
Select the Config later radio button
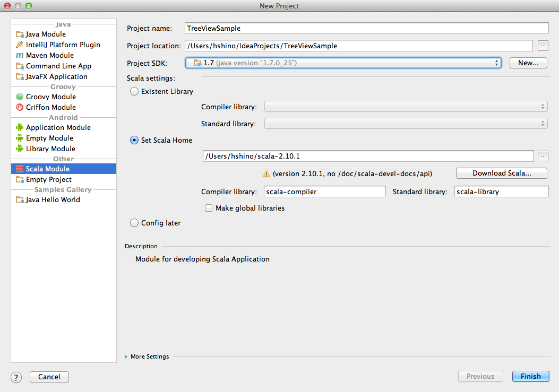pyautogui.click(x=134, y=223)
